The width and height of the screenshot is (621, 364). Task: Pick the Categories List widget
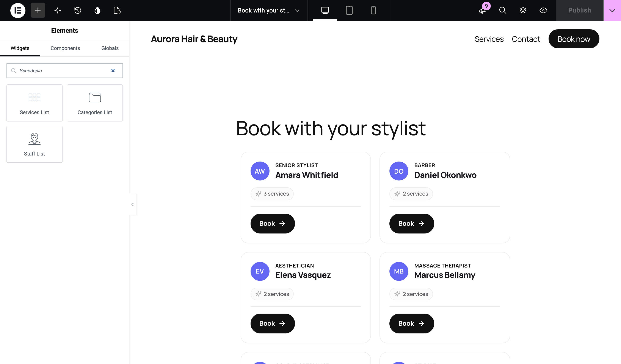[95, 103]
